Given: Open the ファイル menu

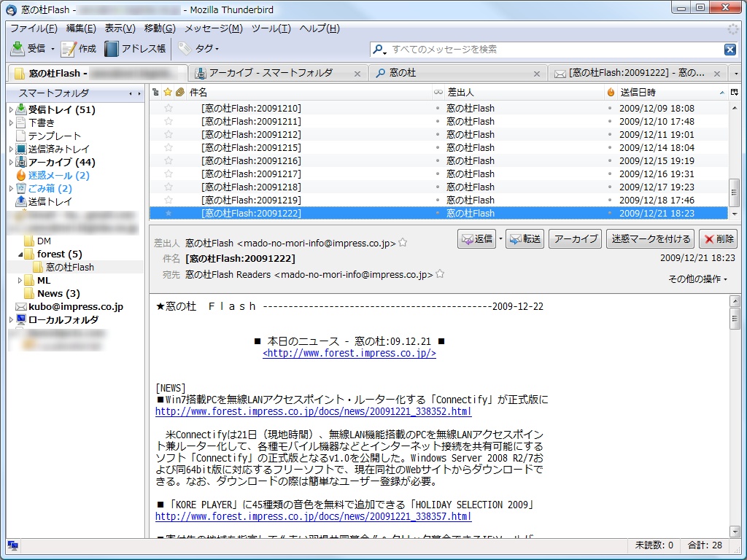Looking at the screenshot, I should (x=34, y=28).
